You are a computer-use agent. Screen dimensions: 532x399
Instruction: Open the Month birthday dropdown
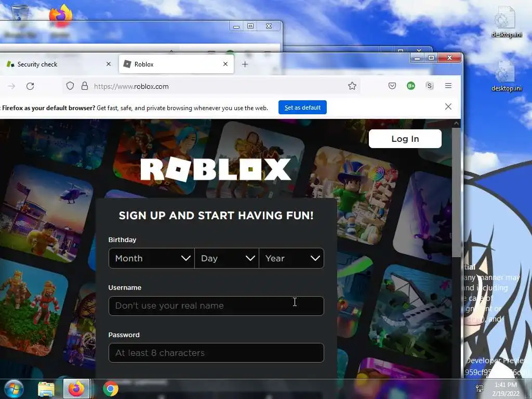(151, 259)
